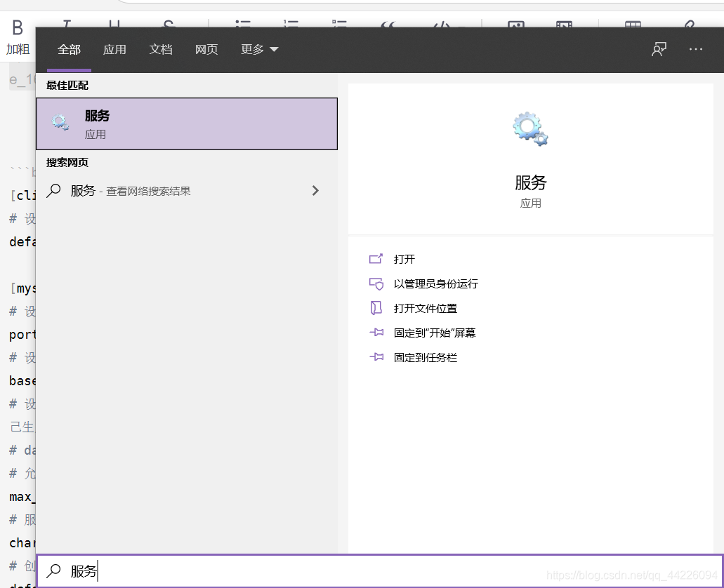Viewport: 724px width, 588px height.
Task: Click the pin icon beside 固定到任务栏
Action: 376,356
